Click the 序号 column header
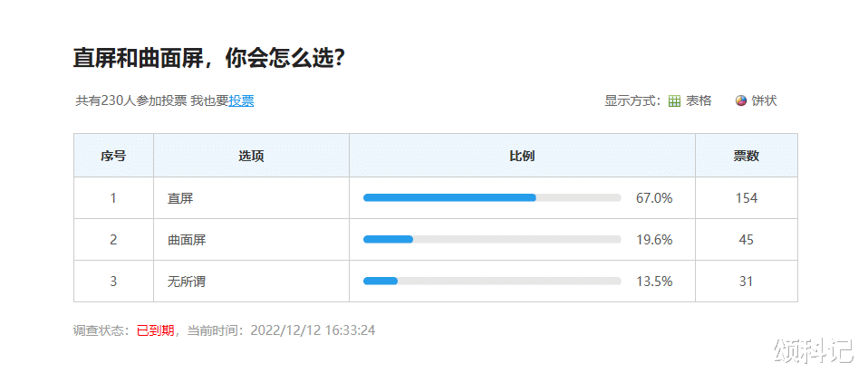 pyautogui.click(x=113, y=156)
